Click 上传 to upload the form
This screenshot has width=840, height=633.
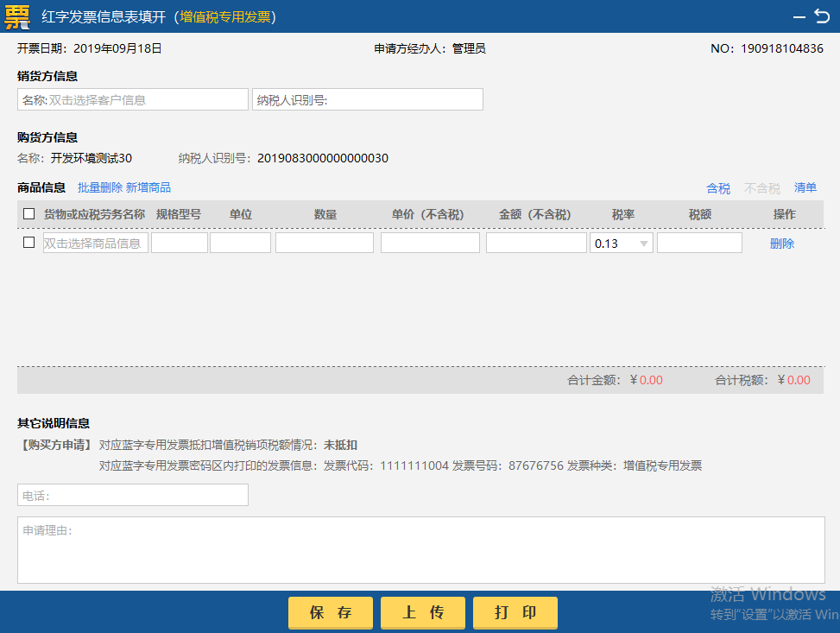point(422,612)
